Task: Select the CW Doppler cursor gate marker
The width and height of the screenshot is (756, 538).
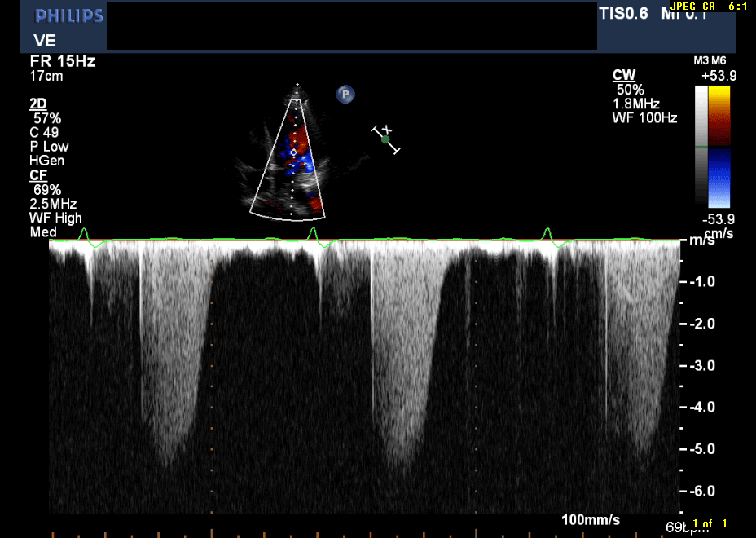Action: point(293,152)
